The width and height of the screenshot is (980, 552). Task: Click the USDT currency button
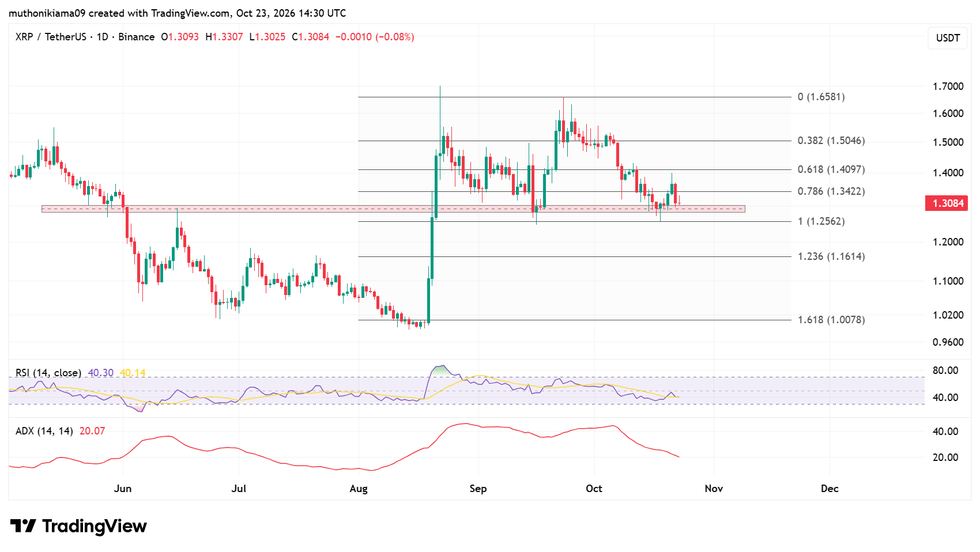[x=948, y=38]
